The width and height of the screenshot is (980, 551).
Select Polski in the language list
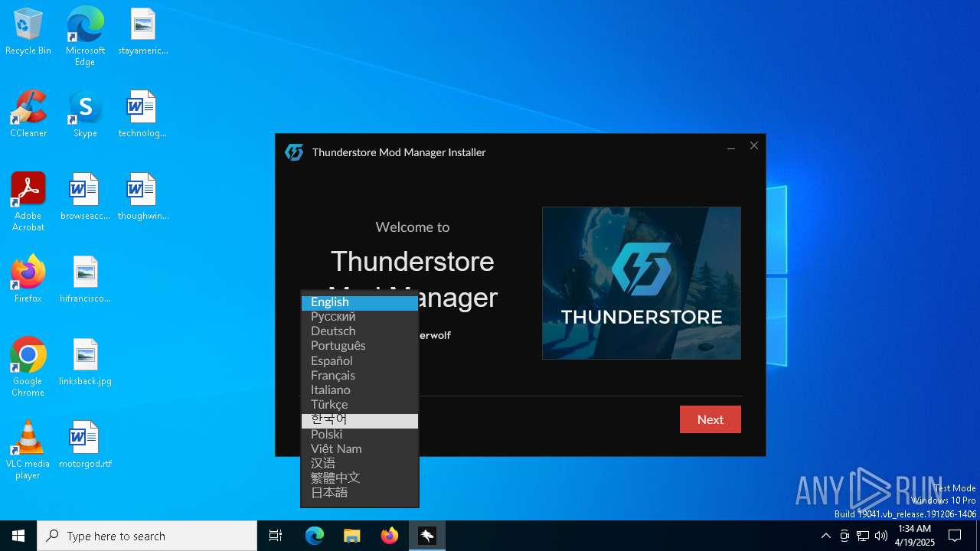coord(360,434)
